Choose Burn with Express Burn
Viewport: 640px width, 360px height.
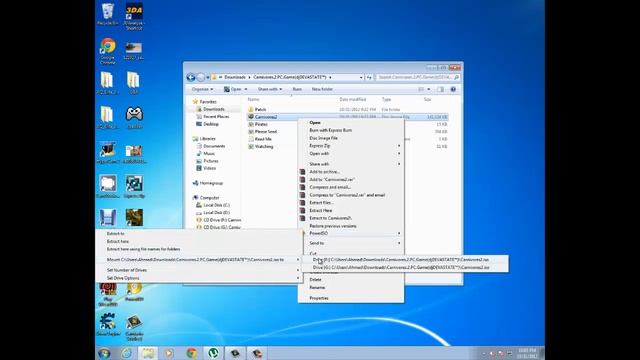[x=331, y=130]
